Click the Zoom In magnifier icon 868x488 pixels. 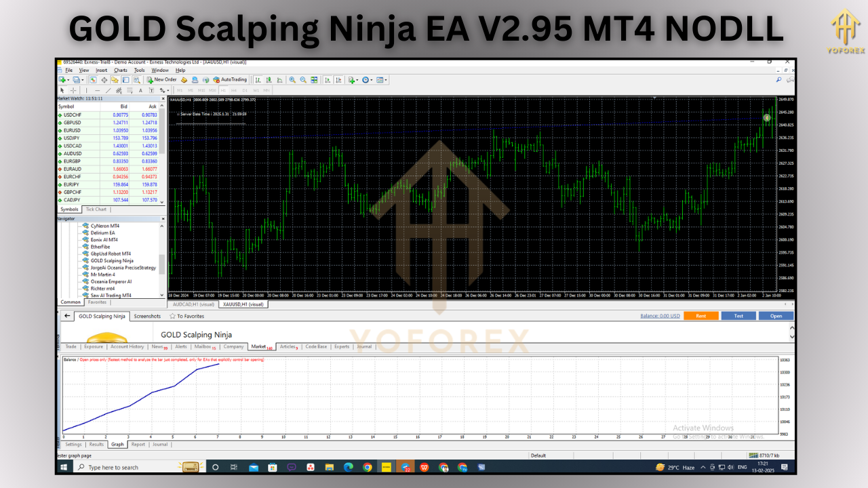(x=292, y=79)
